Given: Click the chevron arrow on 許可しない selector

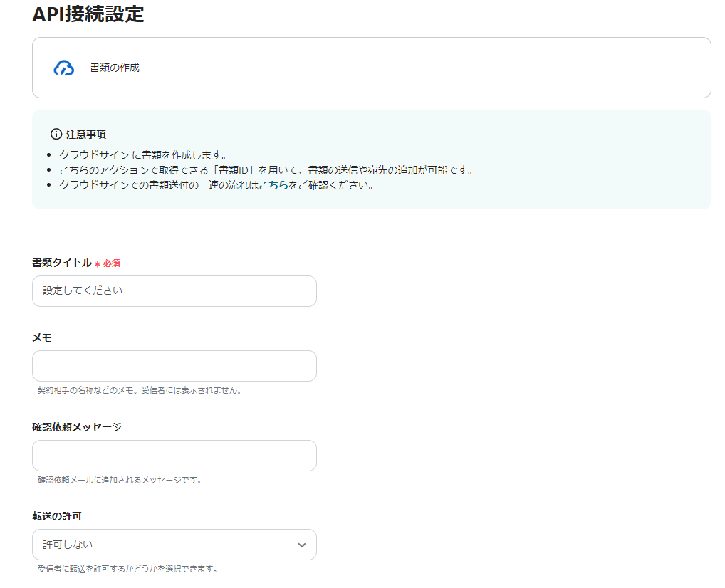Looking at the screenshot, I should 303,544.
